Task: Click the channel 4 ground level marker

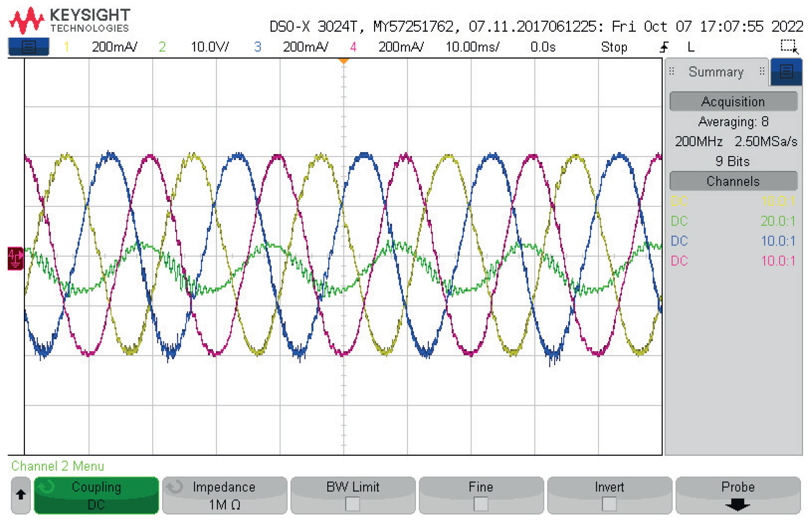Action: [15, 259]
